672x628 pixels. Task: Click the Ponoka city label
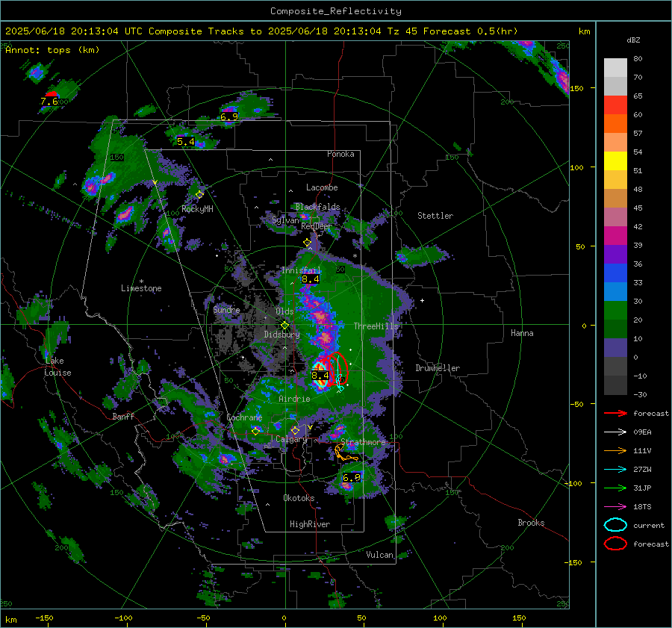[340, 154]
